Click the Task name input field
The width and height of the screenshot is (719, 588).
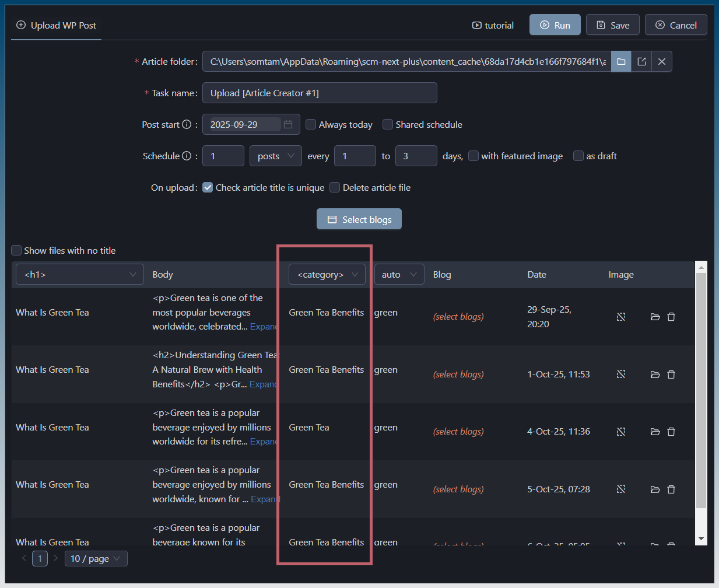click(x=320, y=93)
